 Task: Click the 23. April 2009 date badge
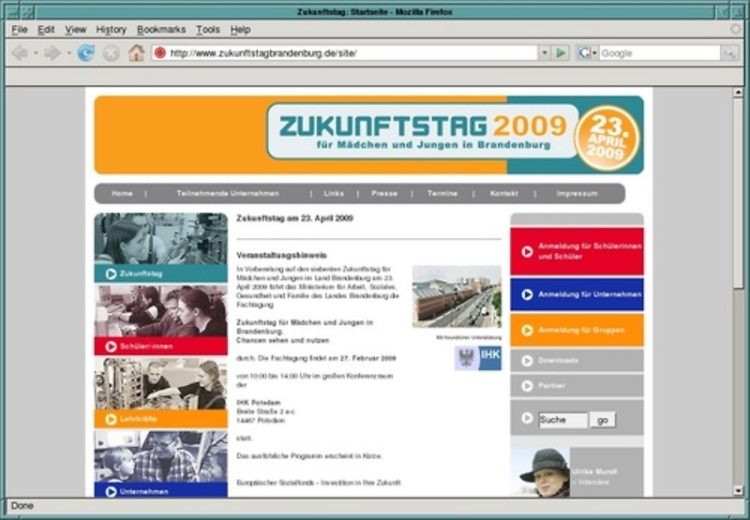(x=607, y=138)
